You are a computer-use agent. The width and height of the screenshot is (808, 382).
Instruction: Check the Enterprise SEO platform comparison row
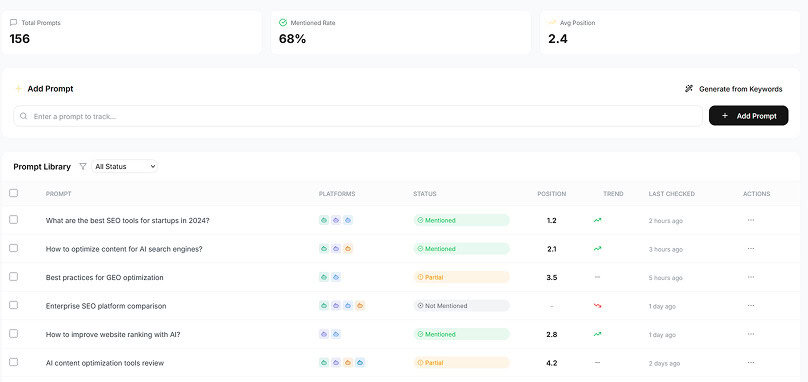[x=13, y=305]
